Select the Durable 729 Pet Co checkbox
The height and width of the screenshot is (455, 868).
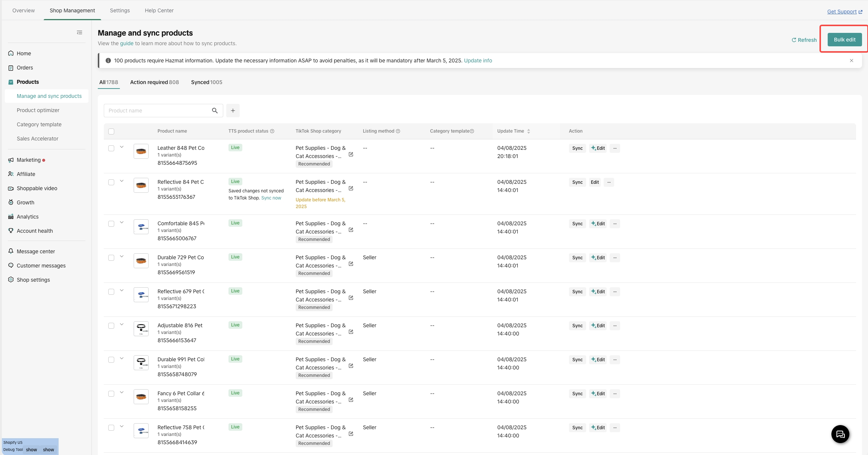tap(111, 258)
